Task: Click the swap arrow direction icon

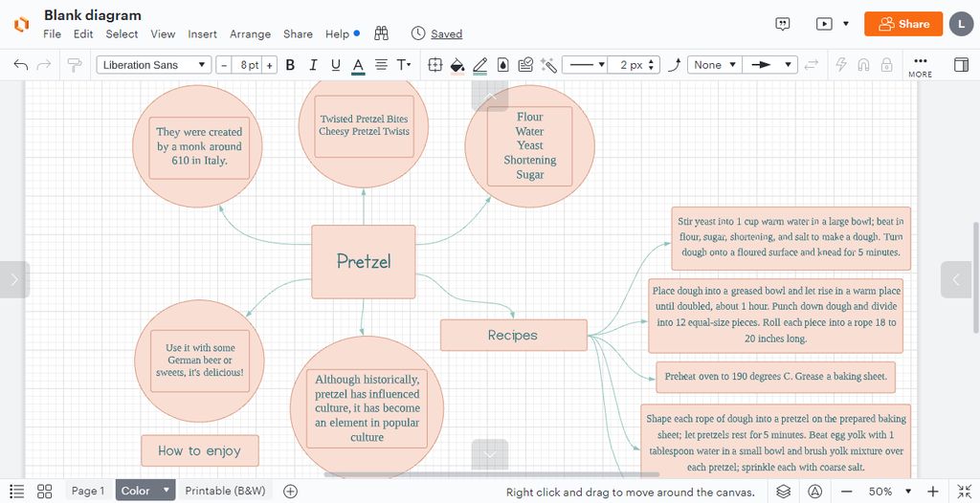Action: pyautogui.click(x=812, y=65)
